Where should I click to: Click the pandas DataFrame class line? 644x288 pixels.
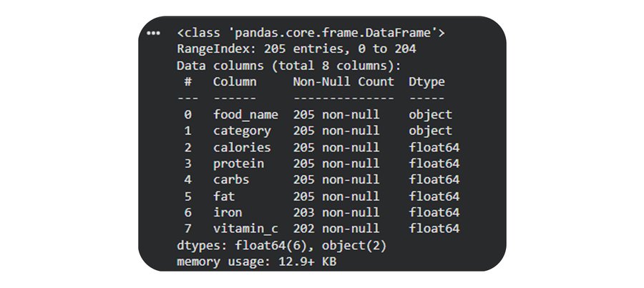pos(312,33)
